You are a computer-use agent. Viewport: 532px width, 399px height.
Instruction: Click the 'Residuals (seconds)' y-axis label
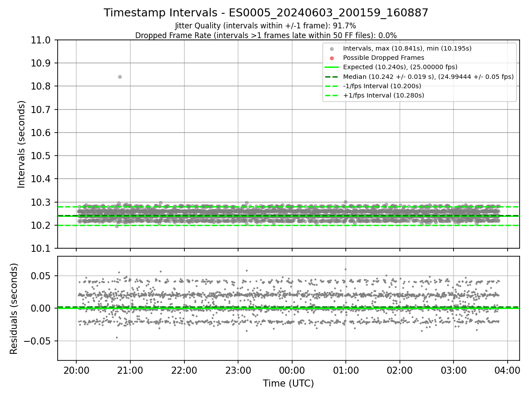14,309
